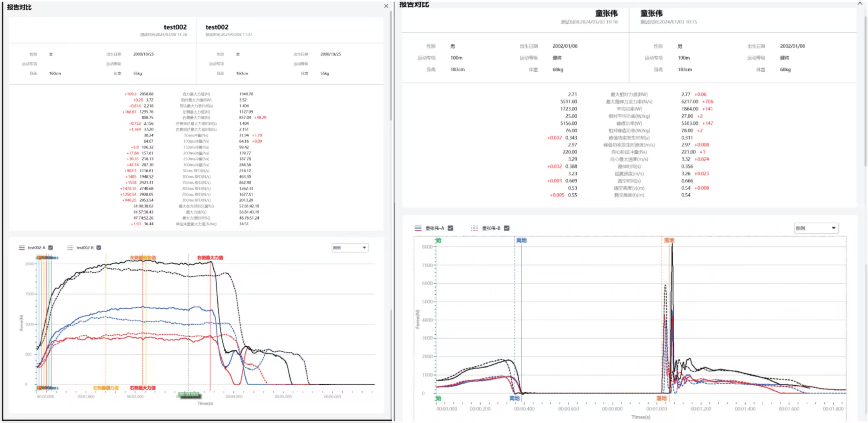Click the orange 落地 marker at chart top

tap(669, 240)
